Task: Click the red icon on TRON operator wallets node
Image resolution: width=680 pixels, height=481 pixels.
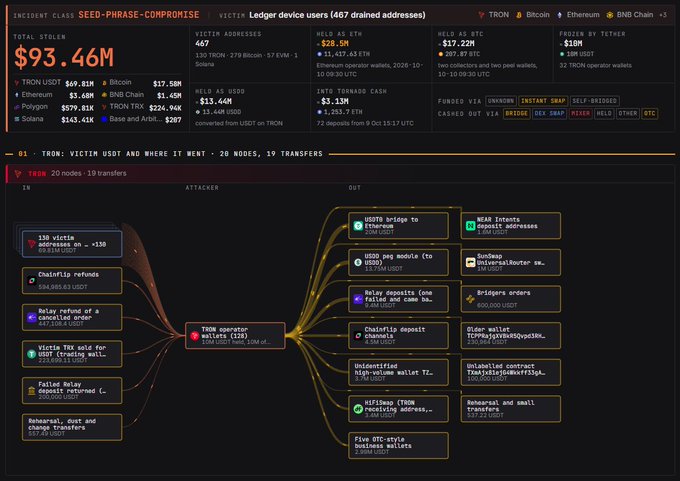Action: 195,335
